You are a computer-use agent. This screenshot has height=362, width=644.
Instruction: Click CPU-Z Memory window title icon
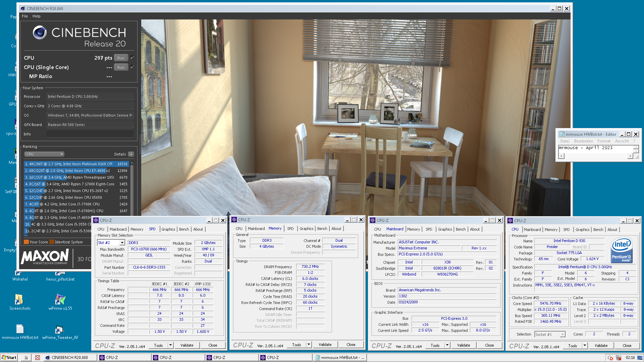234,220
